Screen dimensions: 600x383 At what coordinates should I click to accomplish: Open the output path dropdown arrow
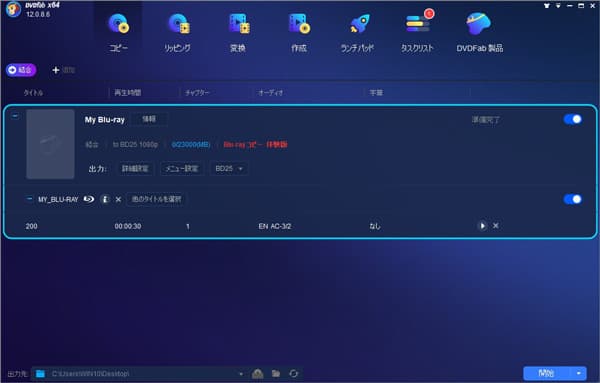[241, 374]
